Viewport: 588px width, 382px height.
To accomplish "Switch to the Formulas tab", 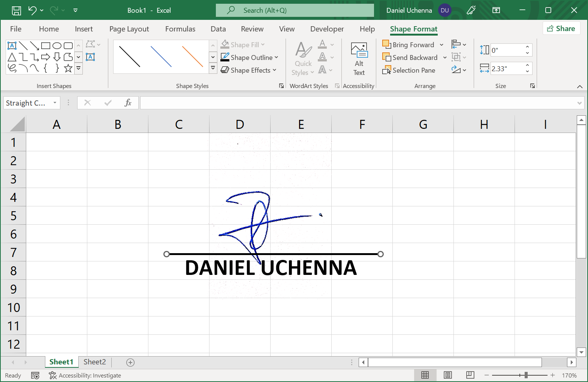I will tap(180, 29).
